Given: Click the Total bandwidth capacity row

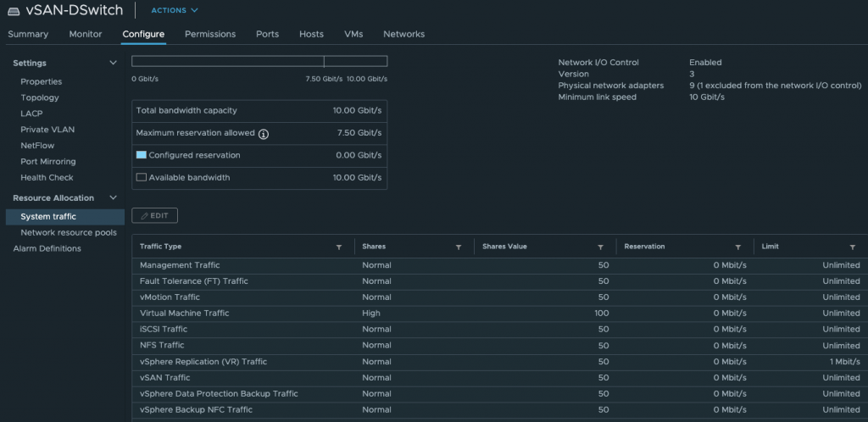Looking at the screenshot, I should pyautogui.click(x=259, y=111).
